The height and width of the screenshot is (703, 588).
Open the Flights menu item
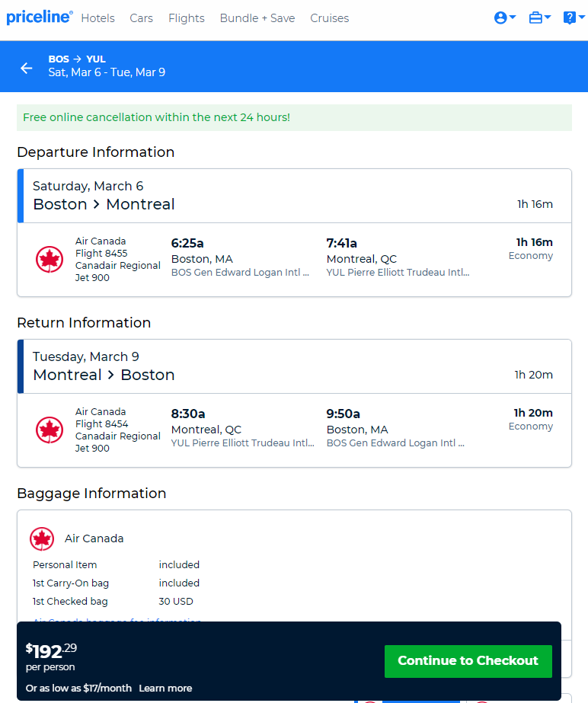coord(186,18)
